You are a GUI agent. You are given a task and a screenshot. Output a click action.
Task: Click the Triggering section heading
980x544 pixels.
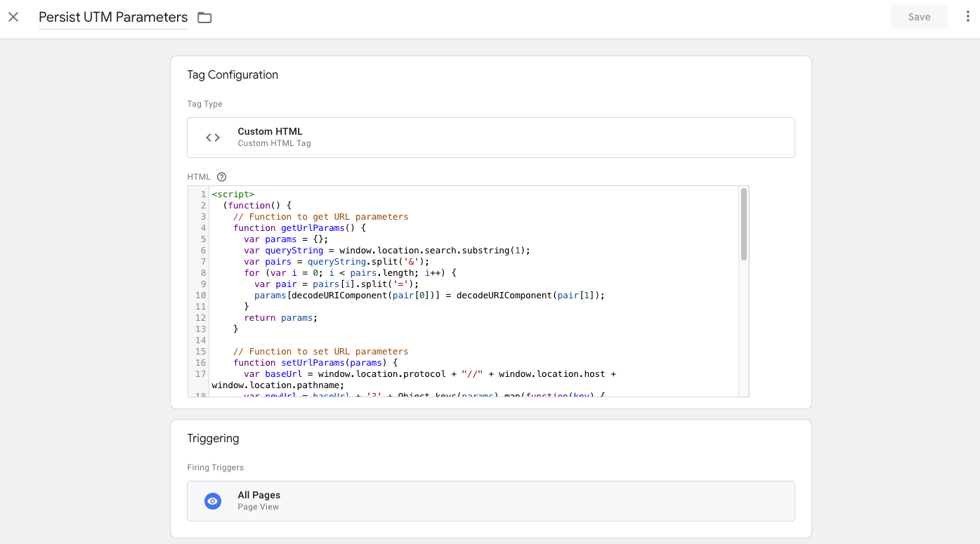pyautogui.click(x=213, y=439)
